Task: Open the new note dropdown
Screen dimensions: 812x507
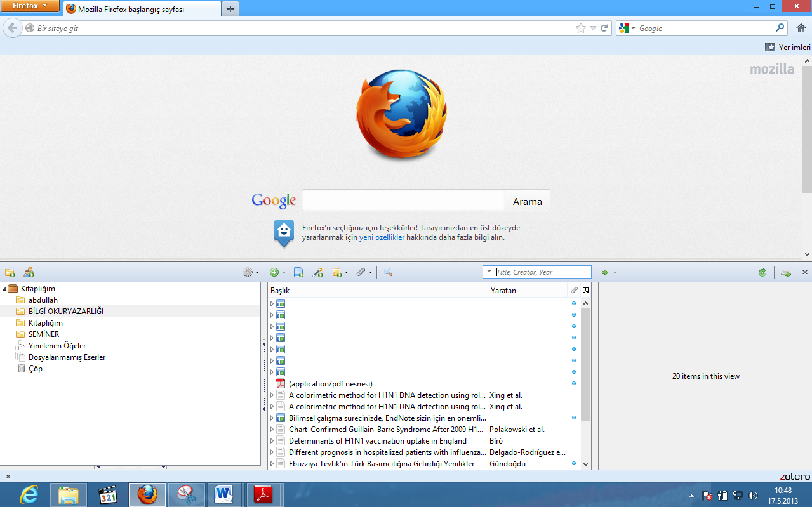Action: [x=340, y=273]
